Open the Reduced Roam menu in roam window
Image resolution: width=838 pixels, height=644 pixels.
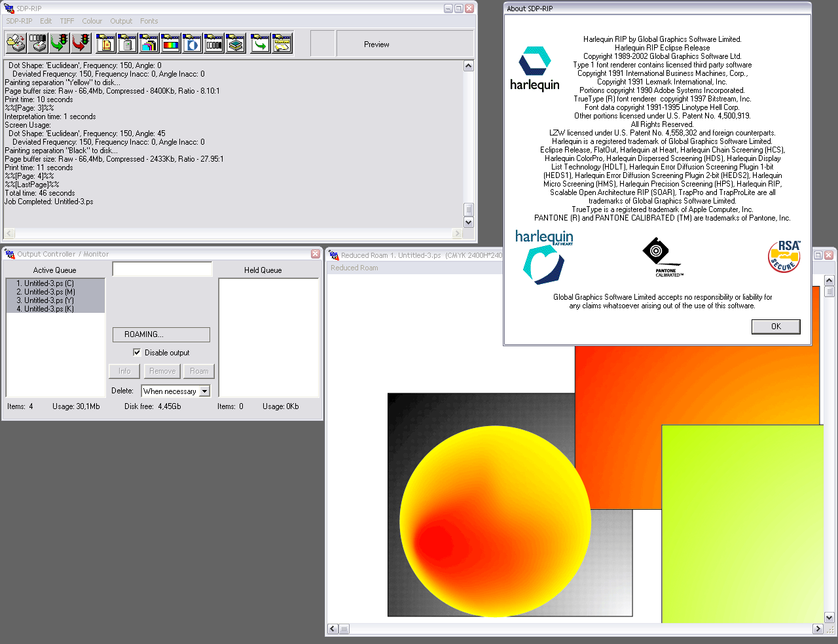pos(354,268)
